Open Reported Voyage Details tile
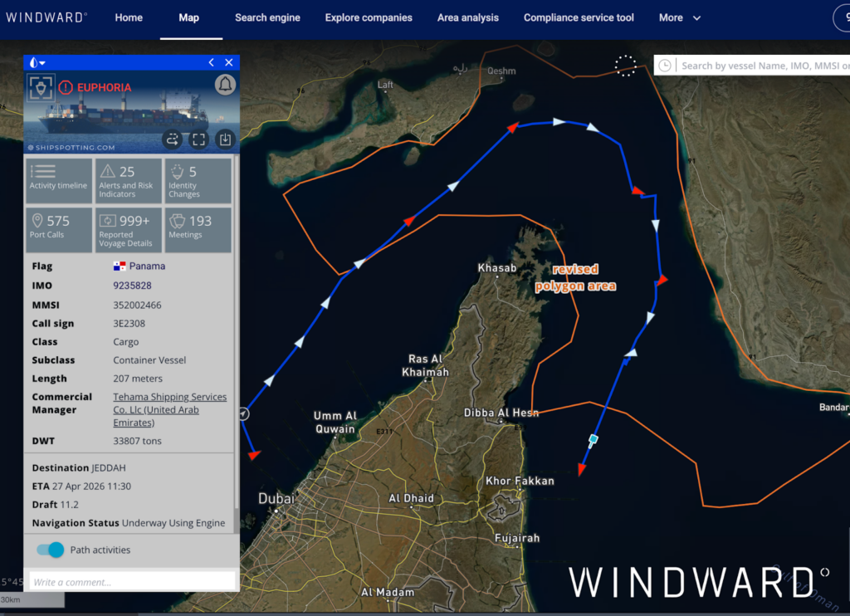850x616 pixels. (x=129, y=230)
